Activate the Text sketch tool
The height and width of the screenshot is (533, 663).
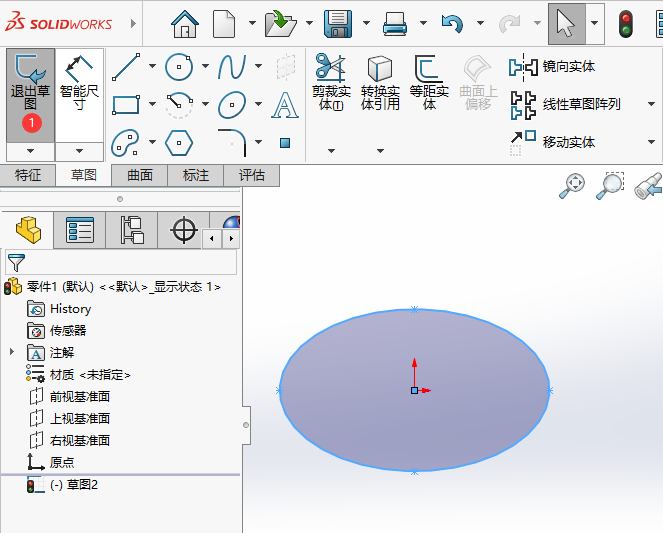(285, 104)
